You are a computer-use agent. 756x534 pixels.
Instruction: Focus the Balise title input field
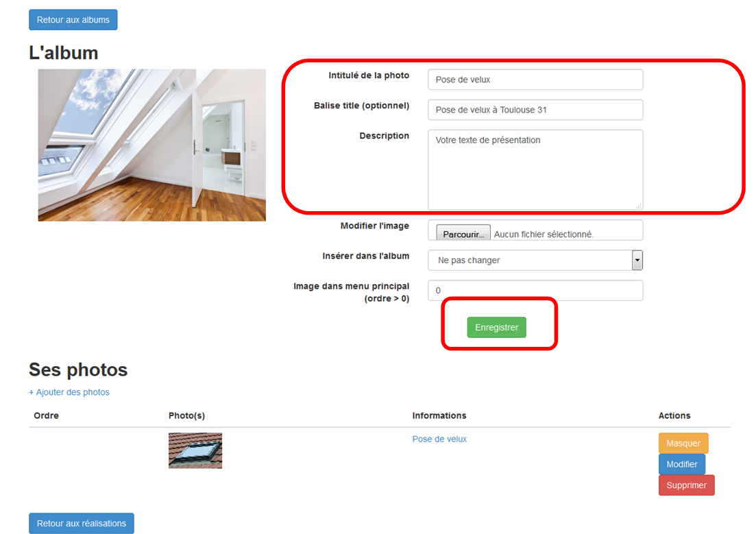535,110
